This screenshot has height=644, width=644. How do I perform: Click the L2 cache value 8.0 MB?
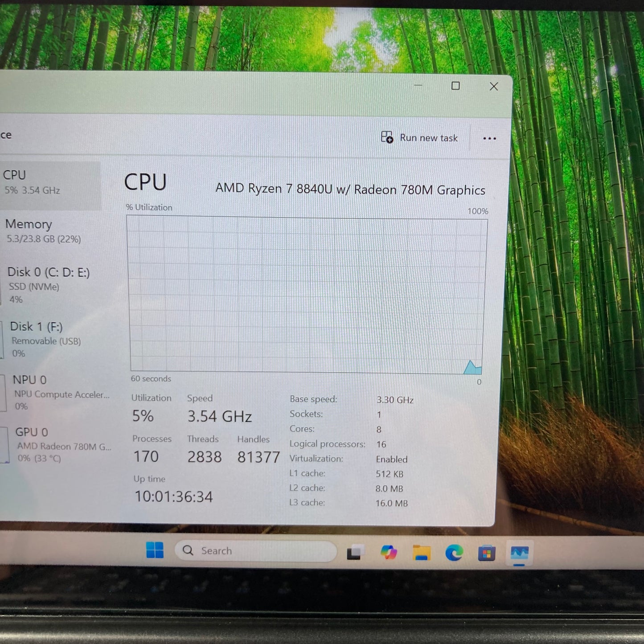click(x=389, y=488)
